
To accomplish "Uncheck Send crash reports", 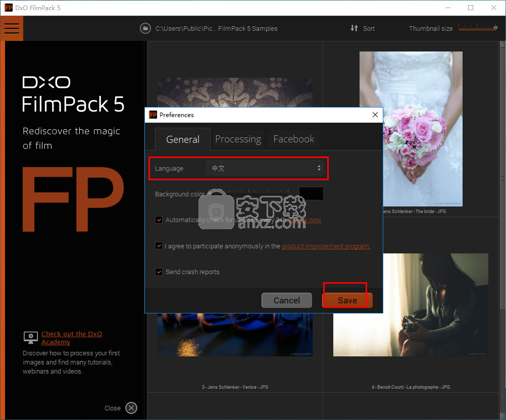I will point(159,272).
